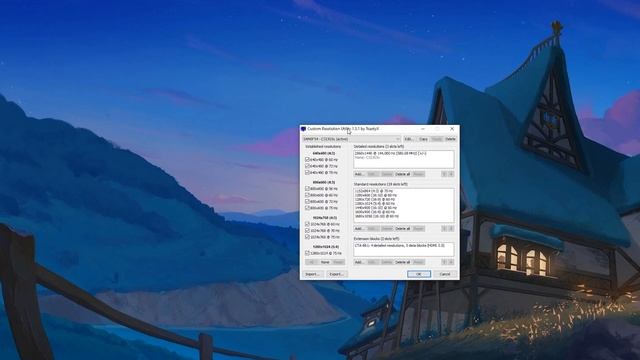Toggle the 640x480 @ 75 Hz checkbox
640x360 pixels.
pos(307,173)
